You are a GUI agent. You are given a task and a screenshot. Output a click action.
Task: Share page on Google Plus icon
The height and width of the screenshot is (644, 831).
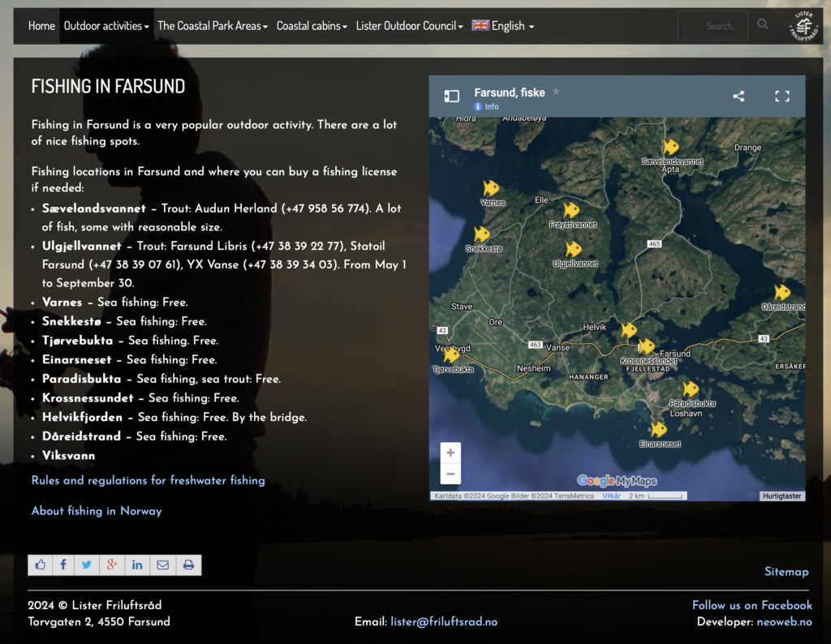[112, 565]
